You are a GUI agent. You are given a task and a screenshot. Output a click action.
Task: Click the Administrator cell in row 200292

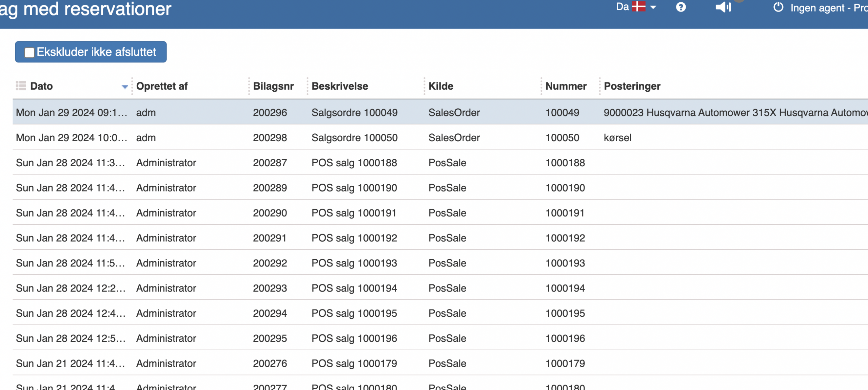(x=166, y=263)
